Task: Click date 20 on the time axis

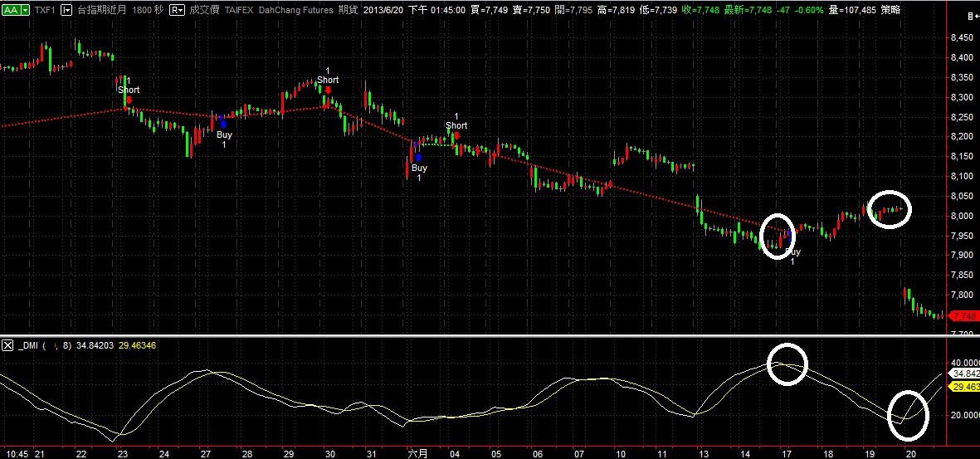Action: click(x=910, y=453)
